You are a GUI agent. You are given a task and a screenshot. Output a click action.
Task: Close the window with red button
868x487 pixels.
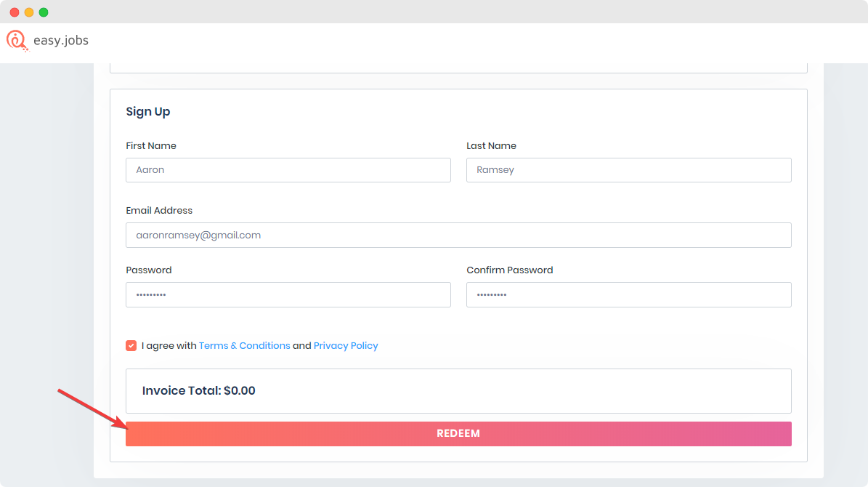click(x=15, y=12)
